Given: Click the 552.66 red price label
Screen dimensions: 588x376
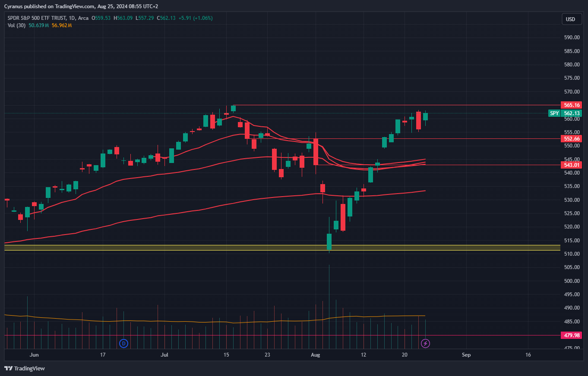Looking at the screenshot, I should 572,138.
